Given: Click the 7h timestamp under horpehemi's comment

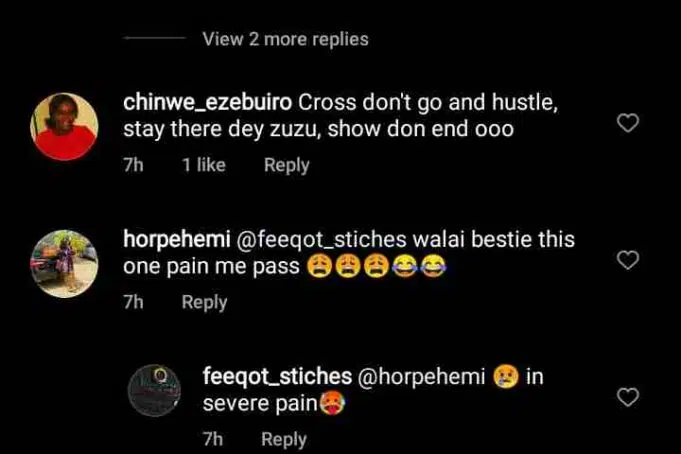Looking at the screenshot, I should point(133,302).
